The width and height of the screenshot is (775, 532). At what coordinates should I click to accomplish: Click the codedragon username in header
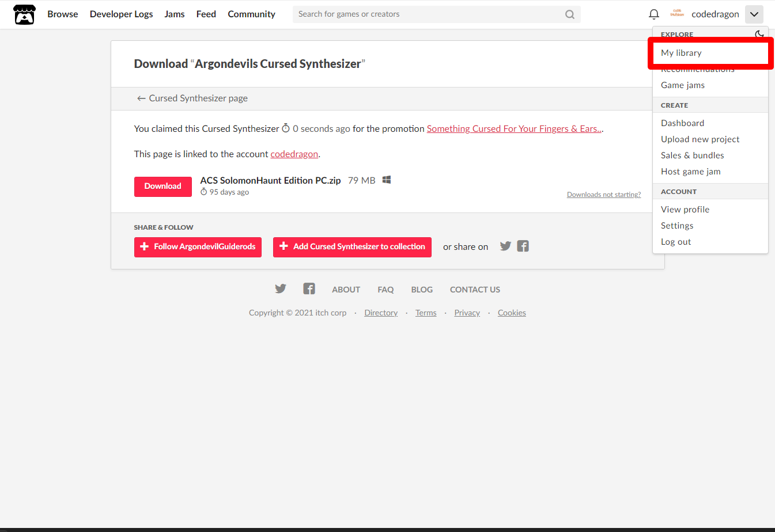click(715, 14)
